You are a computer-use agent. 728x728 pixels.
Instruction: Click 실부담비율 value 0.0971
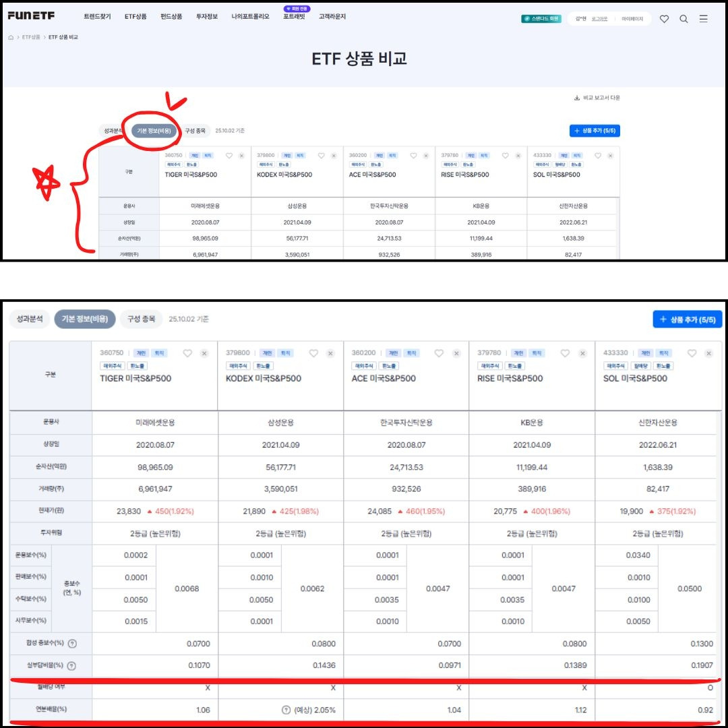click(450, 665)
